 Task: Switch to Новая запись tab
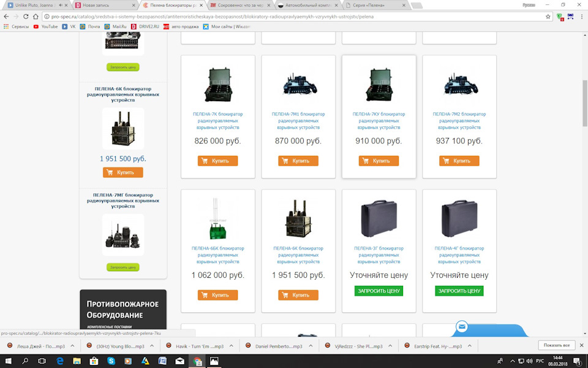pos(101,6)
